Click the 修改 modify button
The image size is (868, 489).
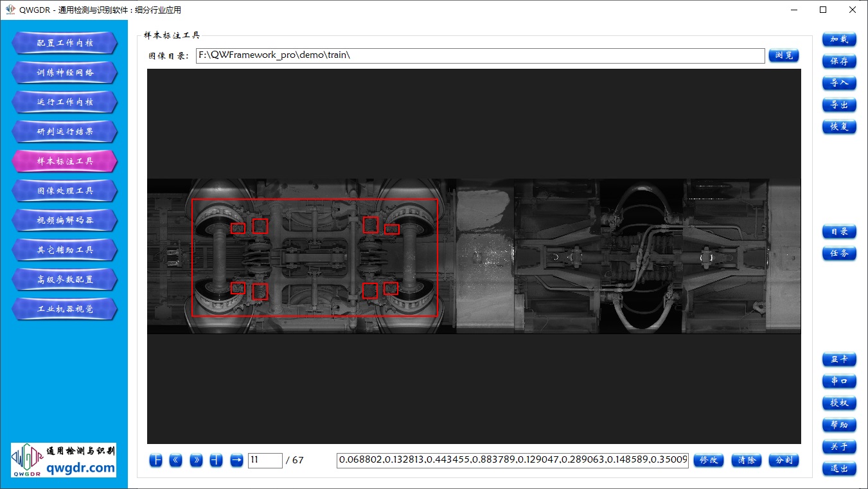(708, 460)
